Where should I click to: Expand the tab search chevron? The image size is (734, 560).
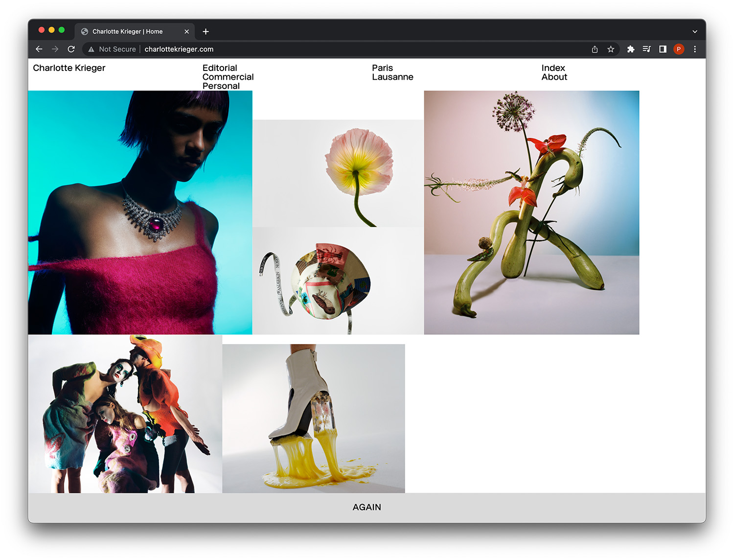pos(695,31)
